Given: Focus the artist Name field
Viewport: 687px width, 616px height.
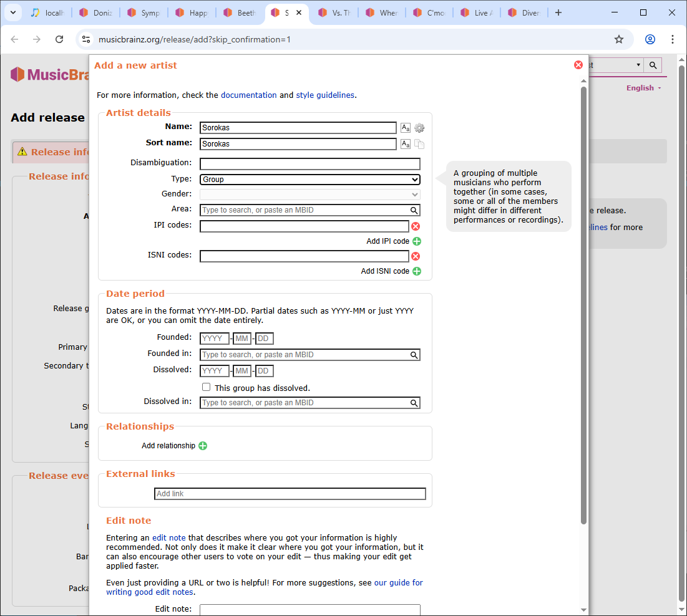Looking at the screenshot, I should point(298,128).
